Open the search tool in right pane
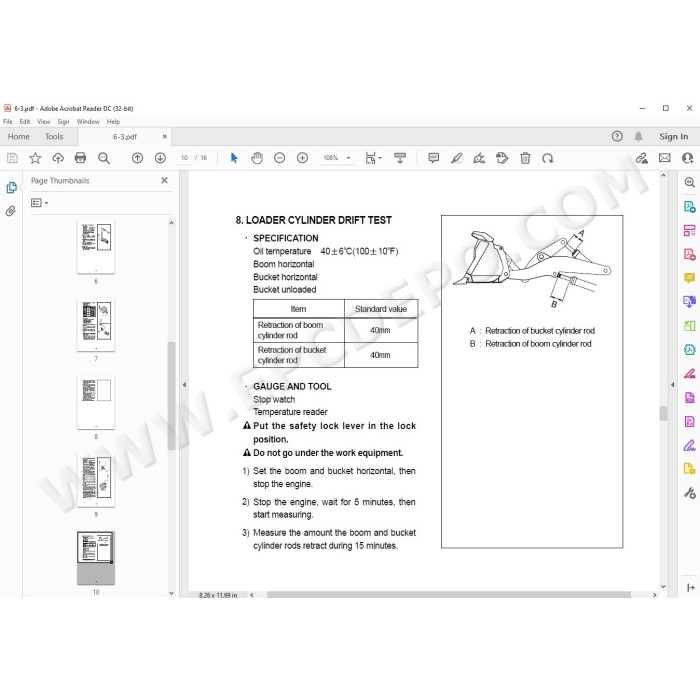The width and height of the screenshot is (700, 700). (689, 182)
